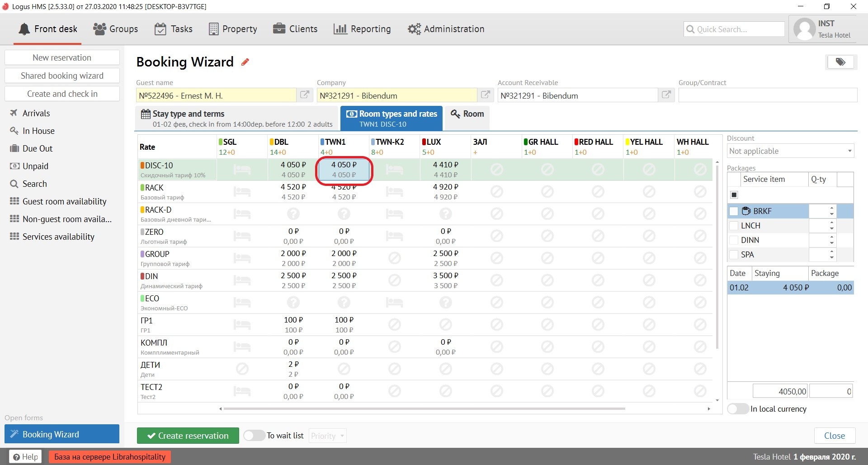Enable the BRKF package checkbox
The width and height of the screenshot is (868, 465).
(x=734, y=211)
